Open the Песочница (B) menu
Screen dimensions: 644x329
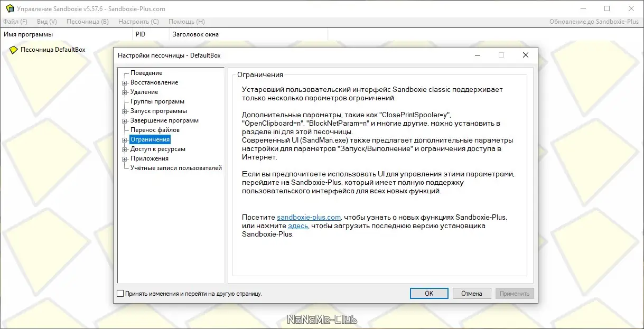pyautogui.click(x=88, y=22)
